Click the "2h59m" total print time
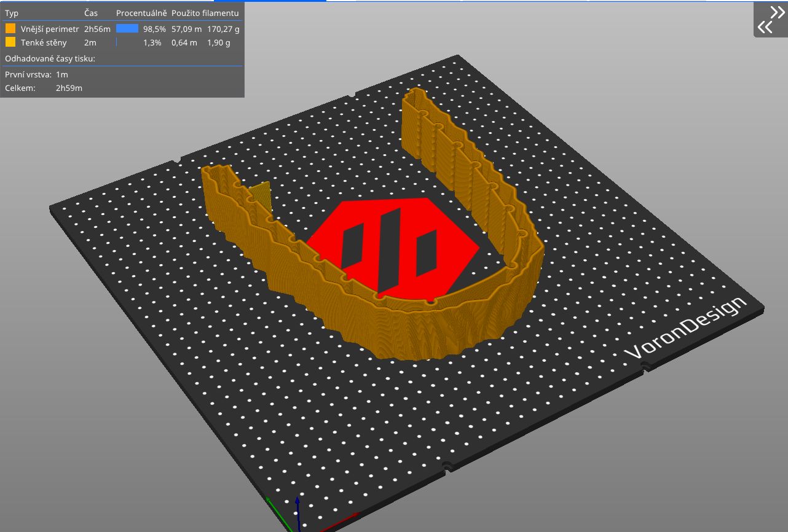Viewport: 788px width, 532px height. point(69,88)
